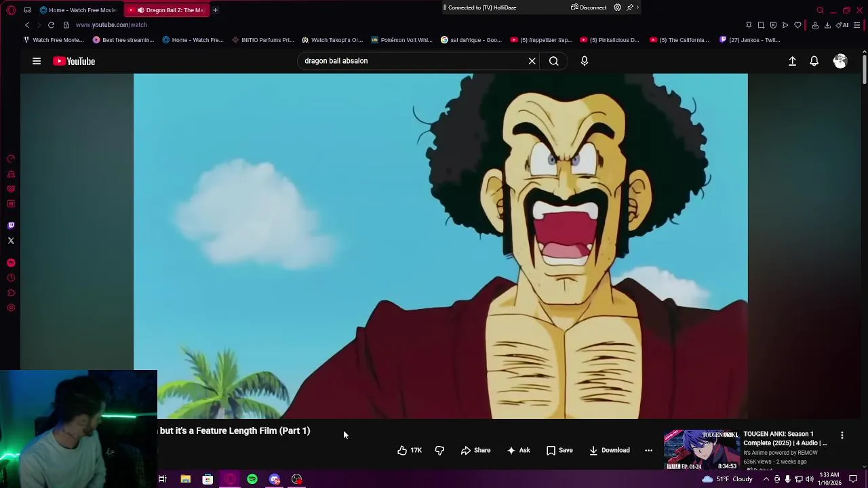Open volume control in system tray
This screenshot has width=868, height=488.
809,479
